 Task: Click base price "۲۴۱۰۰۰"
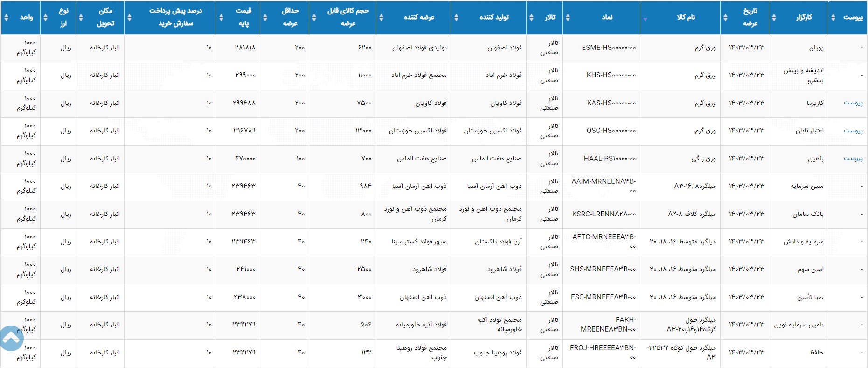point(246,269)
